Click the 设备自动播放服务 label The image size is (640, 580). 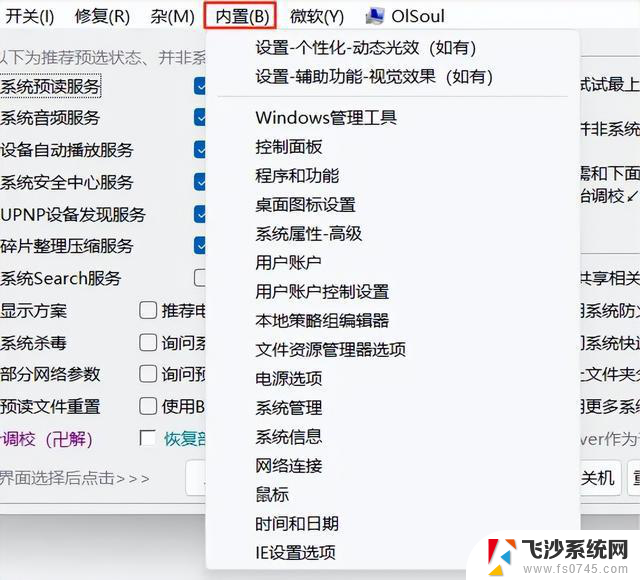(67, 150)
